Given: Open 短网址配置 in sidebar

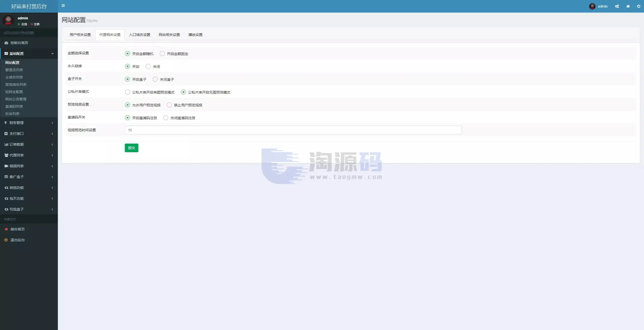Looking at the screenshot, I should coord(14,92).
